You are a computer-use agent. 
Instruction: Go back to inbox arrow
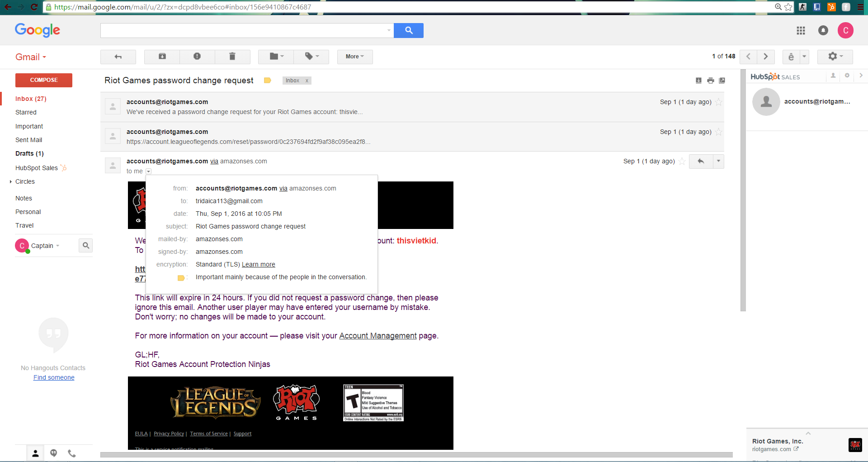(x=118, y=57)
